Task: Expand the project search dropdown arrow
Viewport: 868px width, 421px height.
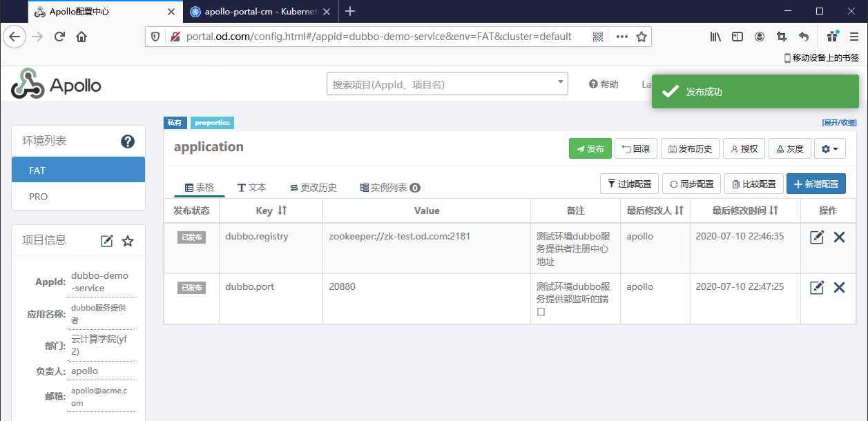Action: [x=560, y=83]
